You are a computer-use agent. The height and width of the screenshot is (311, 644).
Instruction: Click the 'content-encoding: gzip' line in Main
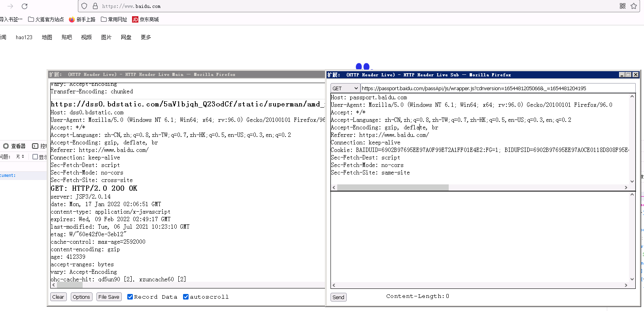85,249
